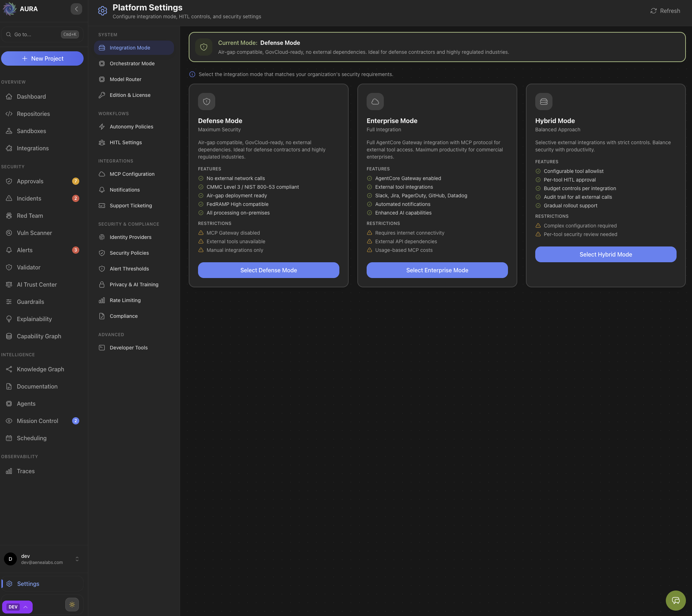The image size is (692, 616).
Task: Expand the DEV environment switcher
Action: tap(17, 607)
